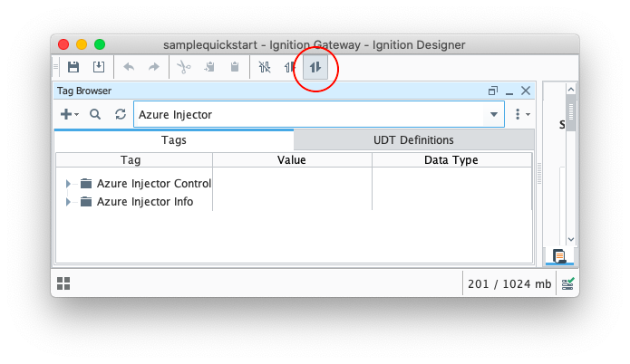Image resolution: width=630 pixels, height=364 pixels.
Task: Expand the Azure Injector Control folder
Action: [67, 183]
